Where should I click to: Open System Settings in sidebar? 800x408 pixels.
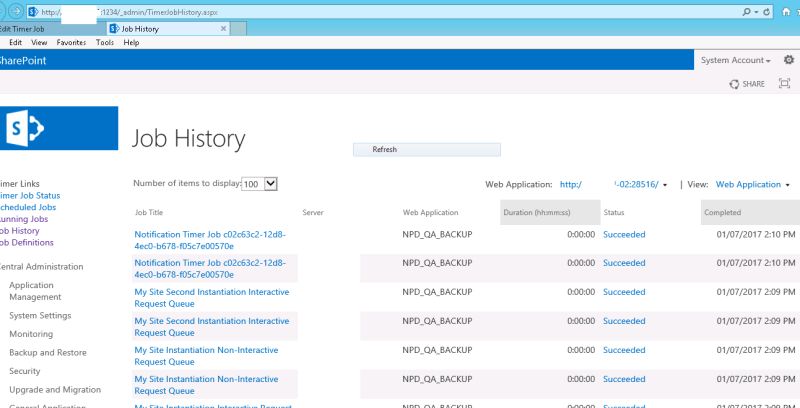point(40,315)
